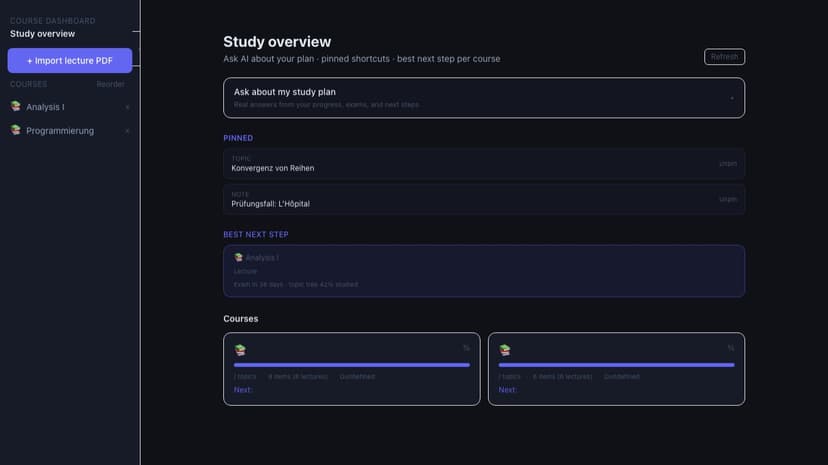Screen dimensions: 828x465
Task: Open pinned topic Konvergenz von Reihen
Action: coord(484,164)
